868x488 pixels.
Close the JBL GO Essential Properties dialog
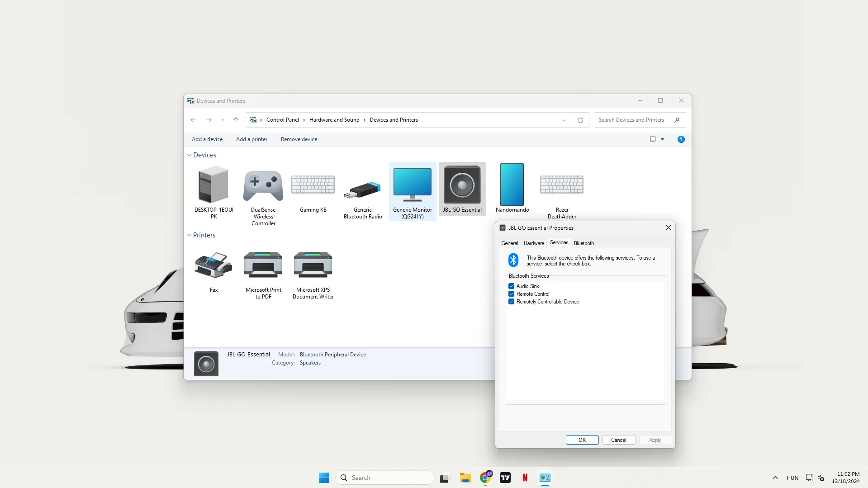(668, 228)
